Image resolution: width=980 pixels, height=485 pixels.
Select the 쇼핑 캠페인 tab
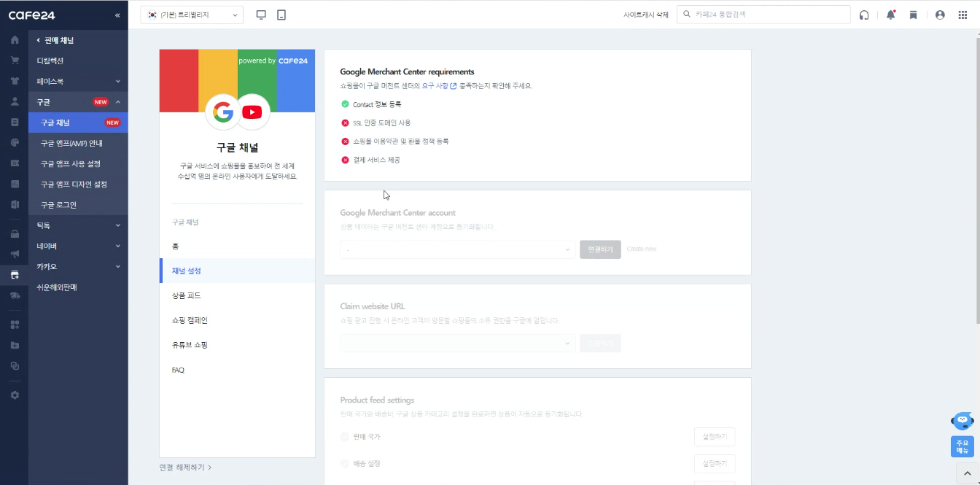point(237,320)
